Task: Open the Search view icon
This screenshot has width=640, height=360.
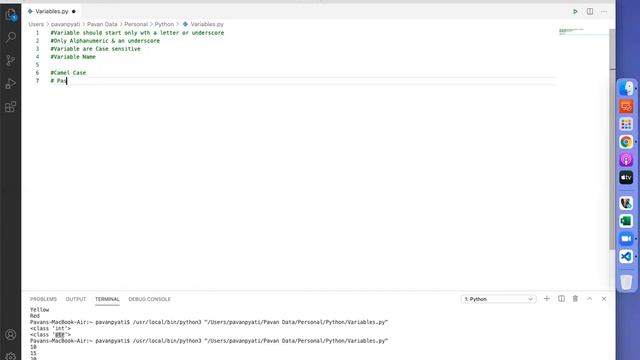Action: coord(11,37)
